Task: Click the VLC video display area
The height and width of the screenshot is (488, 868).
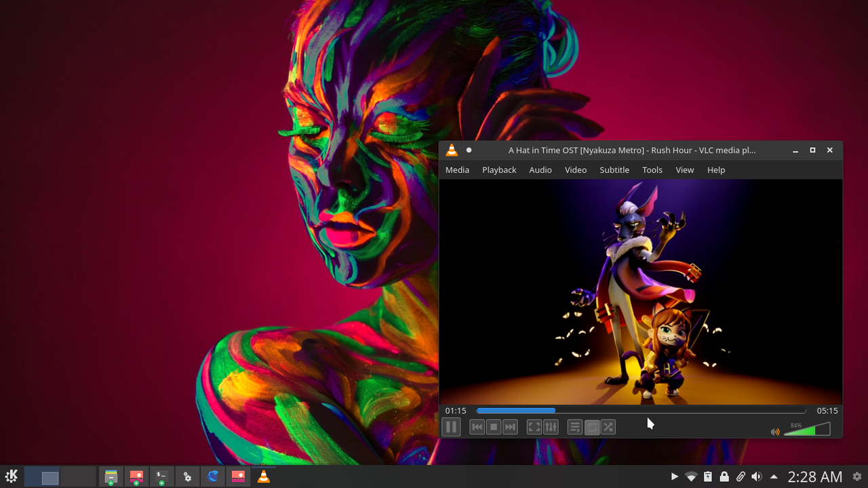Action: (x=641, y=292)
